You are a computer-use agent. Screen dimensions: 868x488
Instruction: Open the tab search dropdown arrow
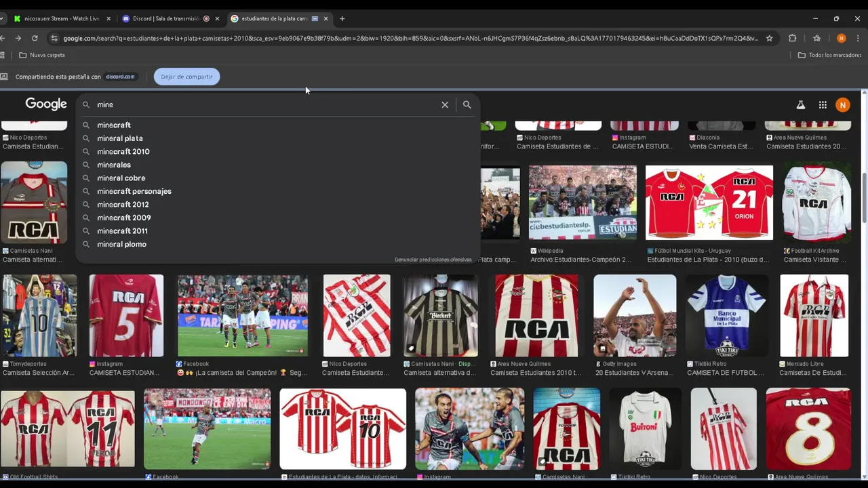(2, 19)
